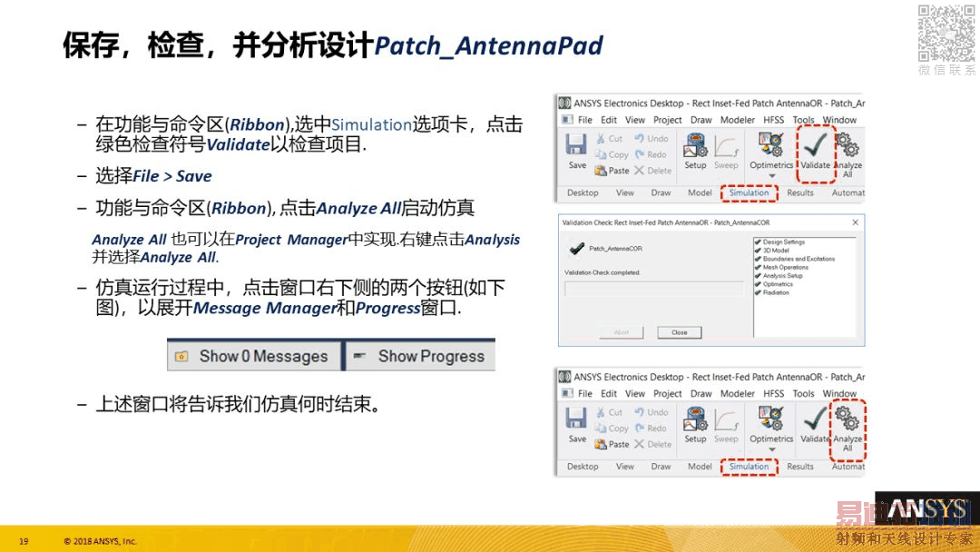Click Patch_AntennaCOR checkmark in Validation dialog

click(x=576, y=248)
